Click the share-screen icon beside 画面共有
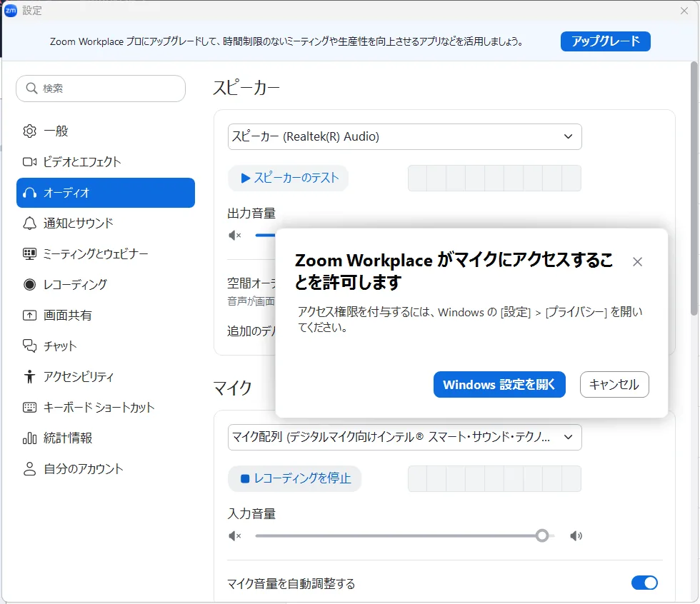 click(29, 316)
